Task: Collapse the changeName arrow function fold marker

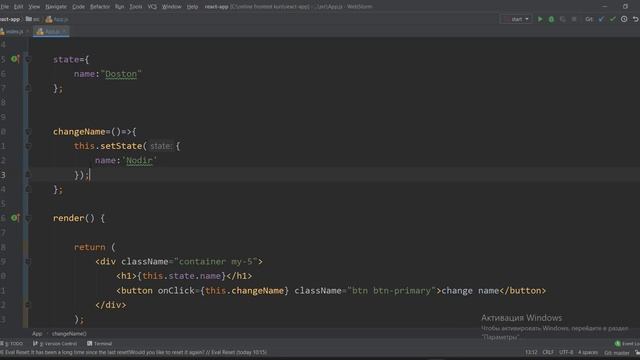Action: (28, 132)
